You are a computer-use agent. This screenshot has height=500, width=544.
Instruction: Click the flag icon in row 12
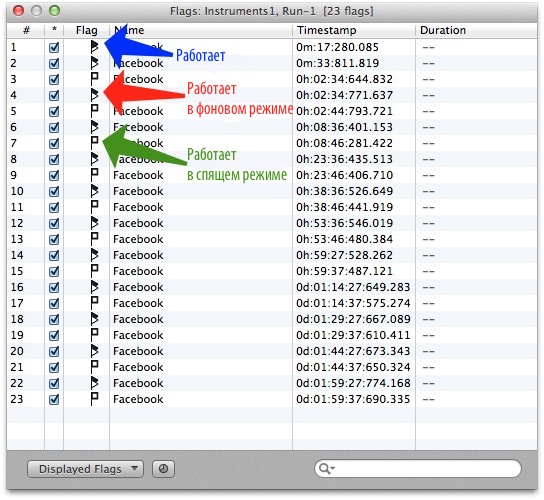[x=94, y=223]
